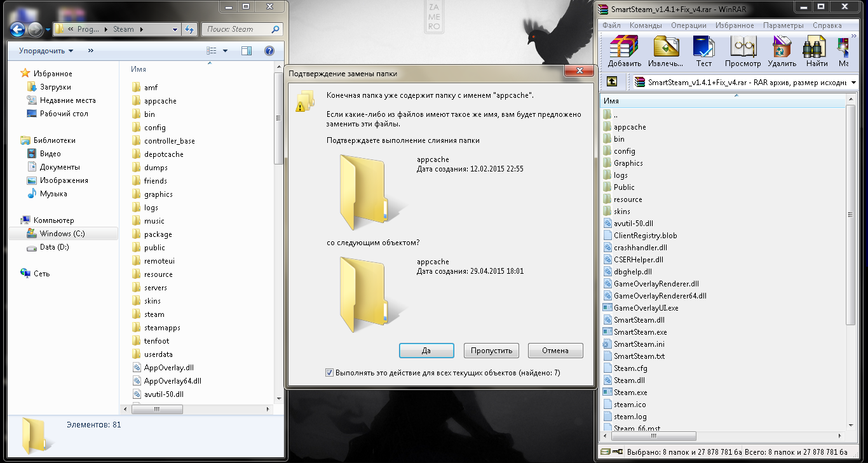Sort WinRAR list by Имя column

point(723,101)
